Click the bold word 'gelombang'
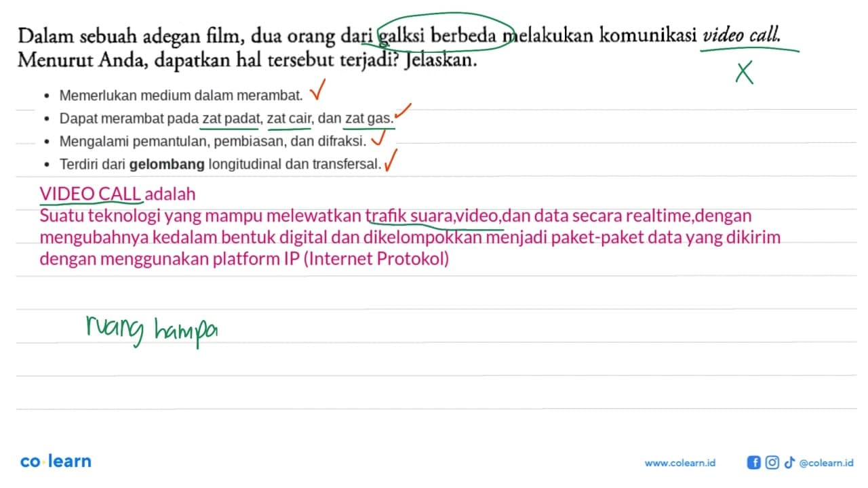Viewport: 868px width, 488px height. [167, 164]
